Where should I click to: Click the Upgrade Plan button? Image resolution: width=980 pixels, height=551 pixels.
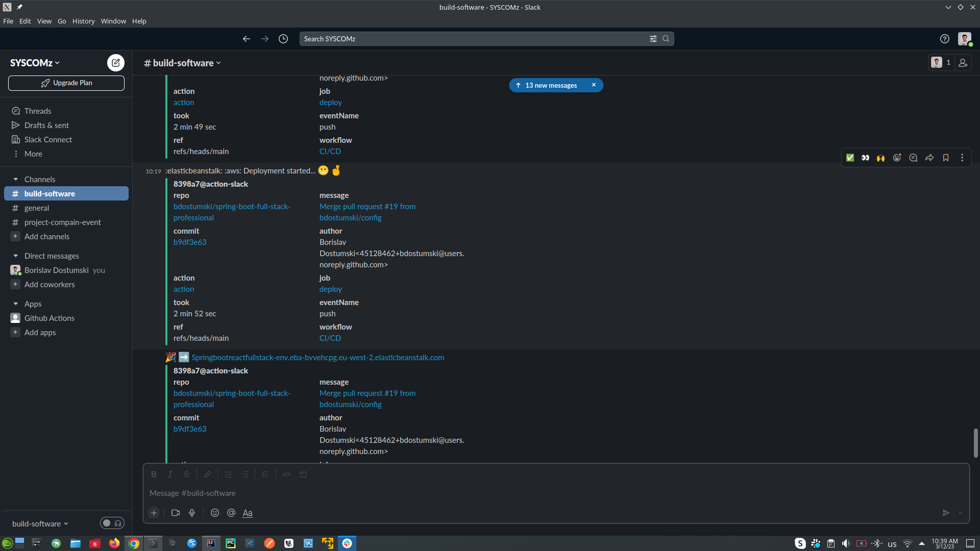[66, 83]
